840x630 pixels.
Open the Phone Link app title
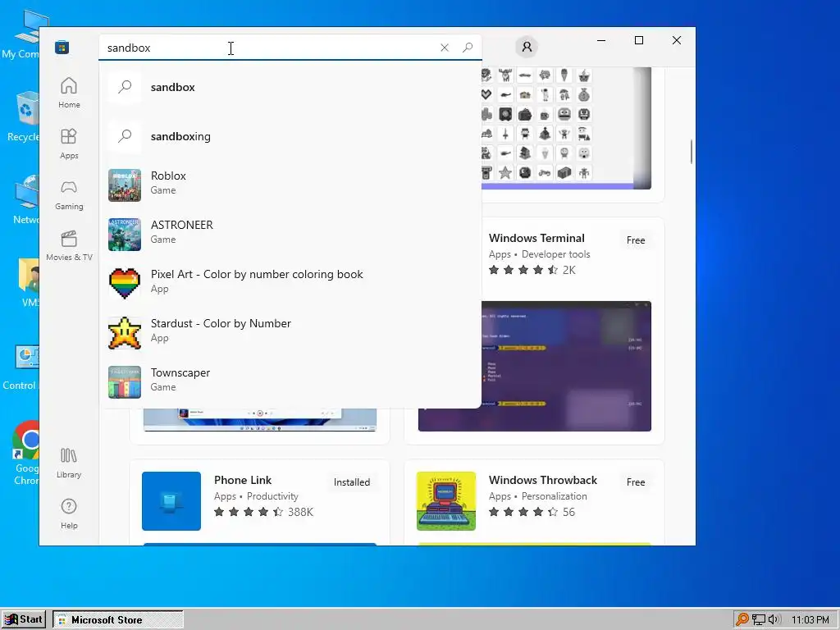click(243, 480)
